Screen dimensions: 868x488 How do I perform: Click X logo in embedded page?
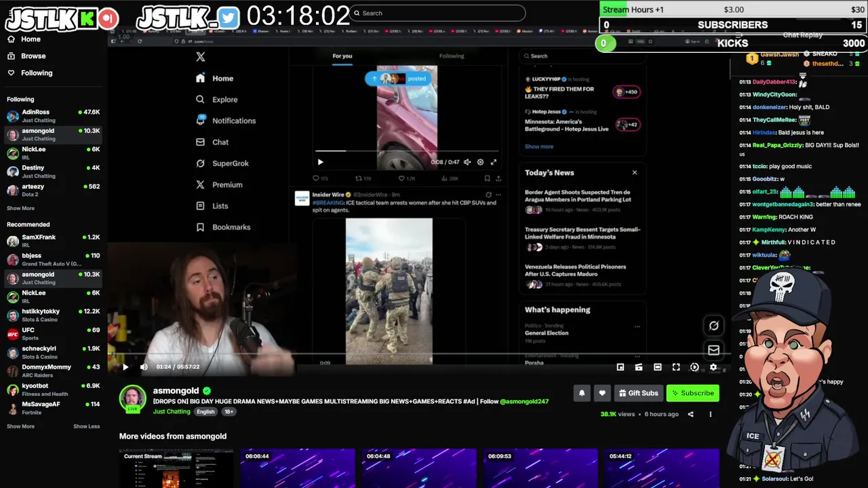pyautogui.click(x=200, y=57)
